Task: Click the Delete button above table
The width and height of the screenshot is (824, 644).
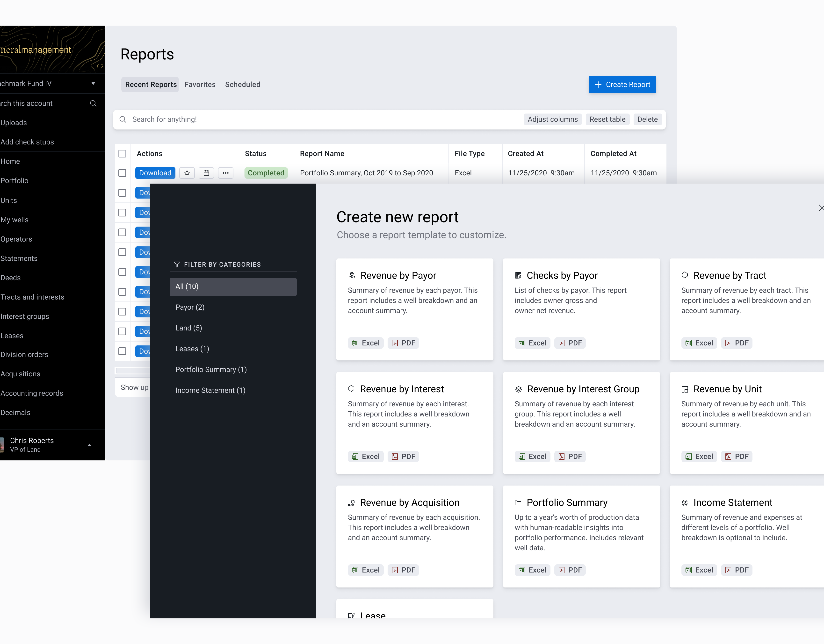Action: [647, 119]
